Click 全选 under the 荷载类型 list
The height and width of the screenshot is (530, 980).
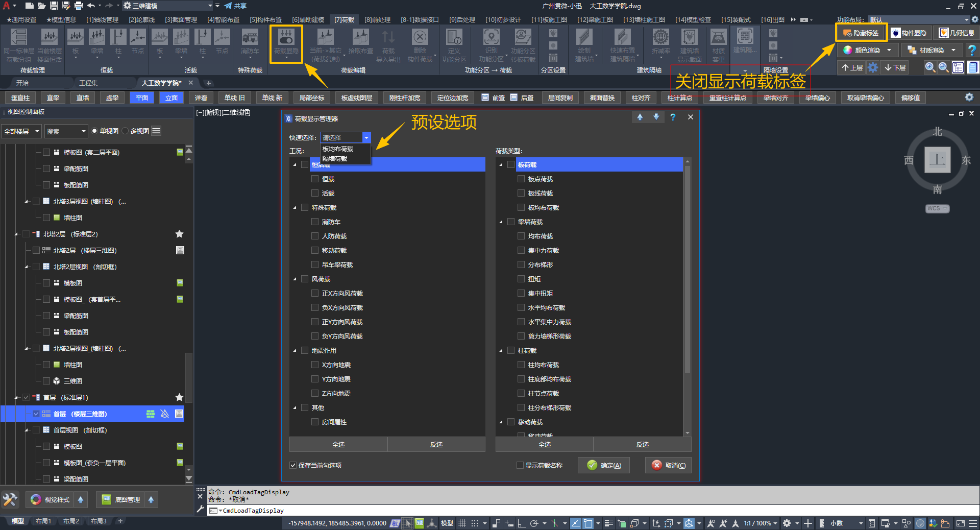tap(544, 444)
